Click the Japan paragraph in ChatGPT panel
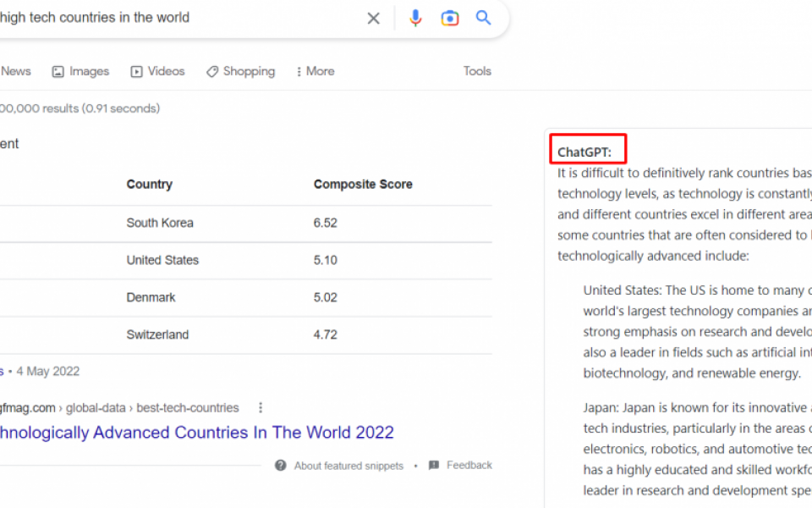The height and width of the screenshot is (508, 812). pyautogui.click(x=697, y=449)
